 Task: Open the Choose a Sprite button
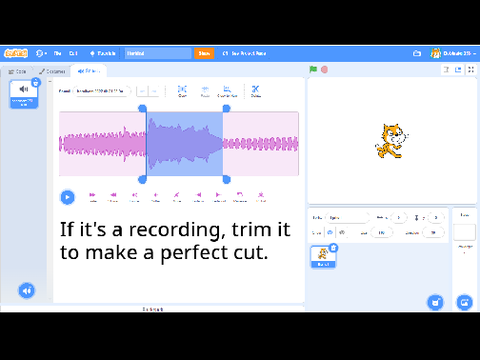[x=435, y=302]
